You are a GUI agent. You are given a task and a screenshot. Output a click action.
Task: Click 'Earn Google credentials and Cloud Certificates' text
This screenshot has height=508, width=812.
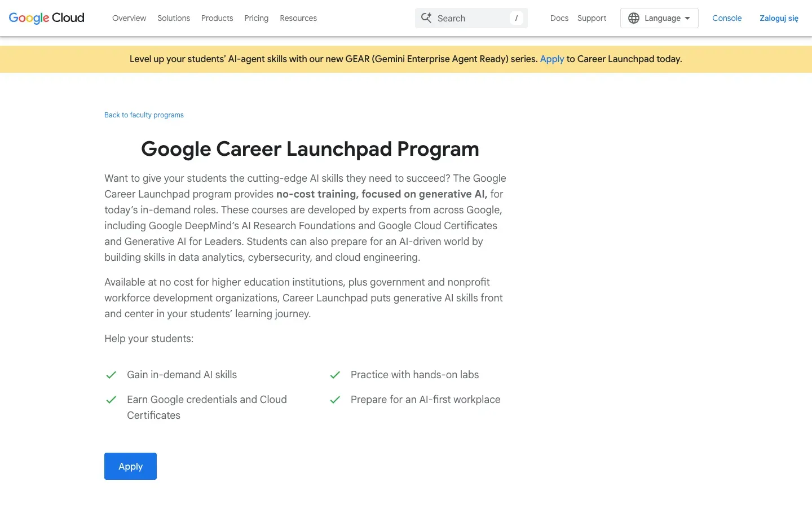(207, 408)
